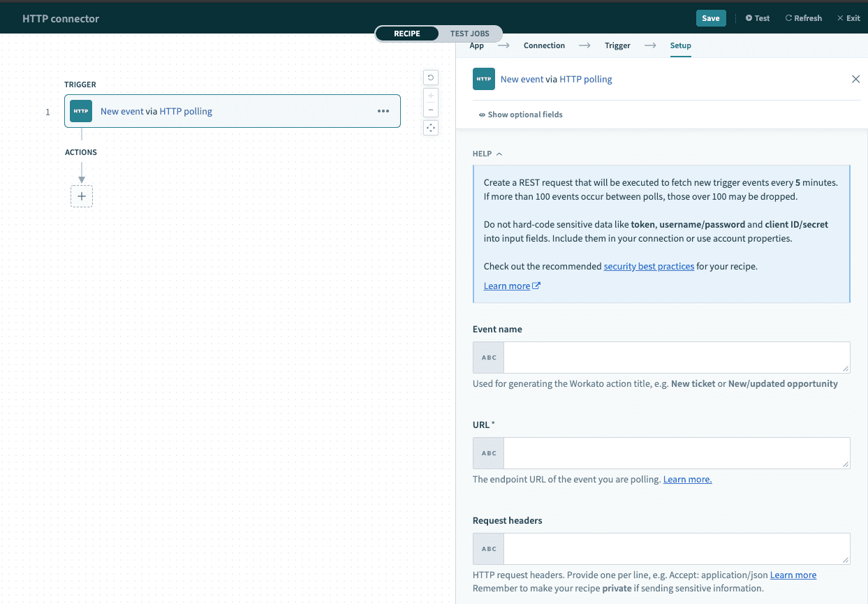This screenshot has height=604, width=868.
Task: Zoom out on the recipe canvas
Action: (431, 110)
